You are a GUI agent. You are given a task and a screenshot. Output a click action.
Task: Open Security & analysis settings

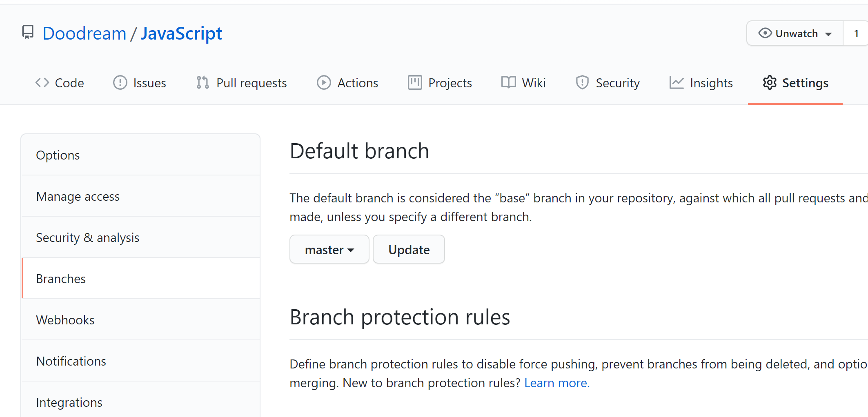141,237
